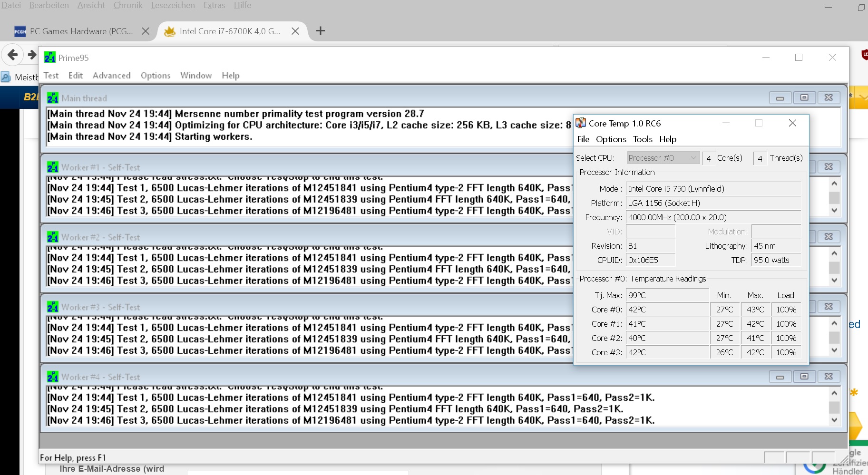Screen dimensions: 868x475
Task: Click the Worker #1 Self-Test window icon
Action: (52, 167)
